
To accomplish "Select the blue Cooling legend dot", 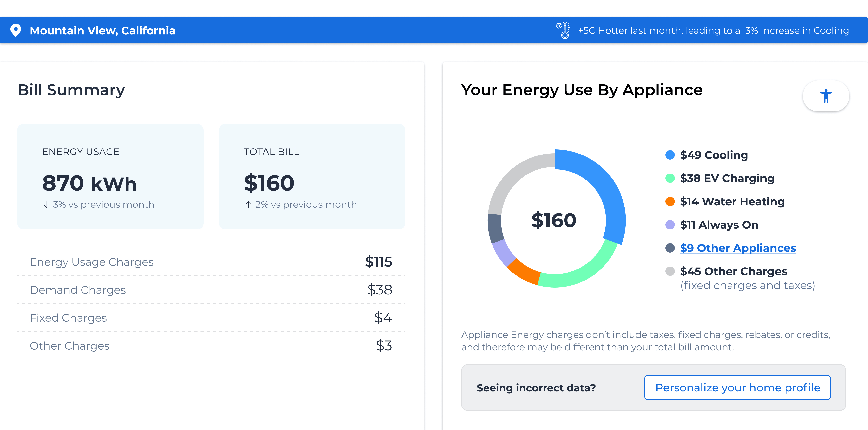I will point(670,155).
